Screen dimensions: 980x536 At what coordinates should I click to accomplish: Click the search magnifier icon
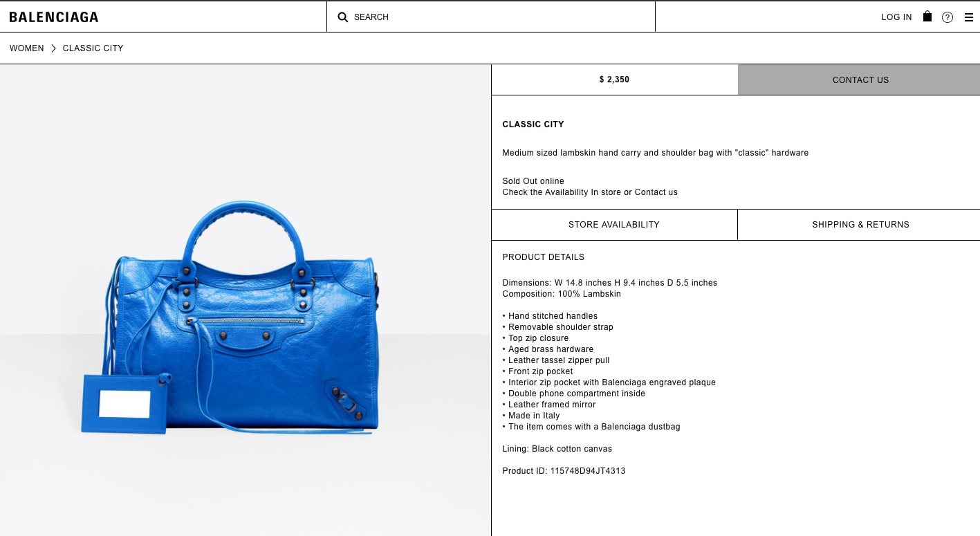tap(342, 17)
